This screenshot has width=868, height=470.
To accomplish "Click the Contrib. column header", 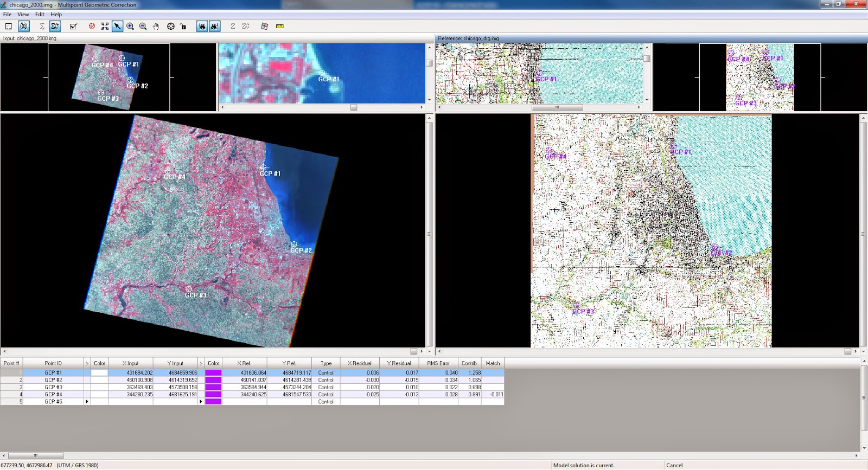I will (x=470, y=363).
